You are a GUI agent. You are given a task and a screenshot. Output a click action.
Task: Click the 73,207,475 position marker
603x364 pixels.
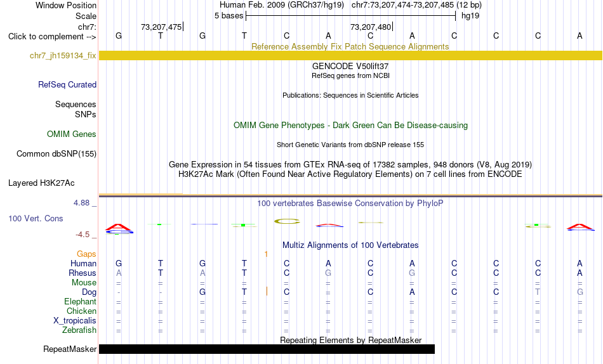[x=162, y=27]
